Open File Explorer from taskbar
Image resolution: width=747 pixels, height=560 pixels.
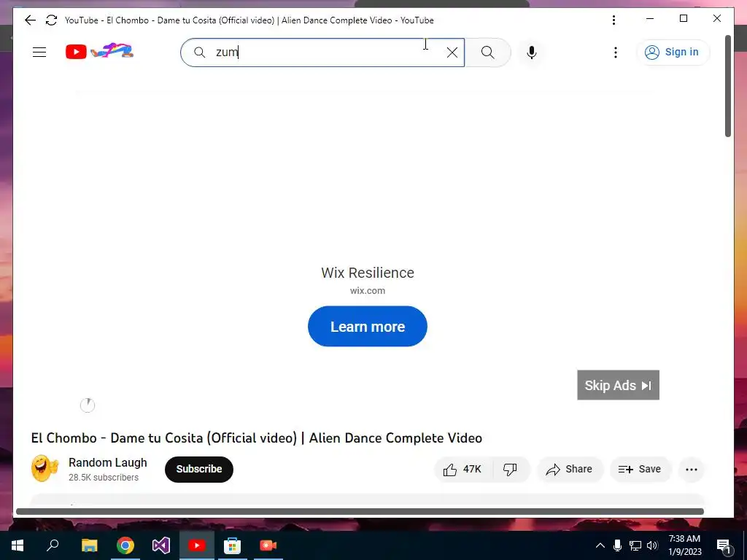[x=89, y=545]
